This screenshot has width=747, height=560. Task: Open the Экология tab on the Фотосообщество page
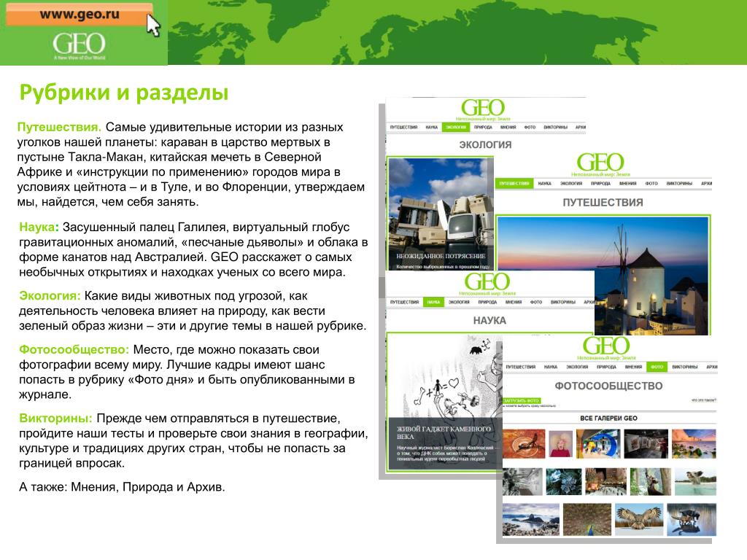pos(577,367)
